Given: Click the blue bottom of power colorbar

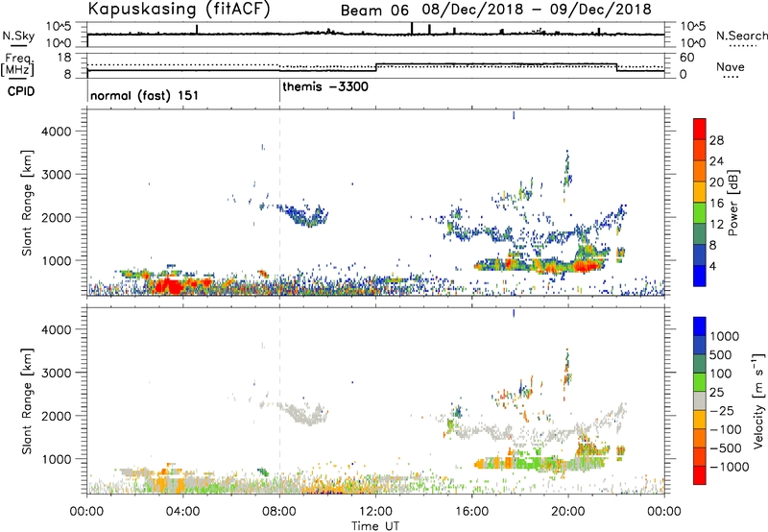Looking at the screenshot, I should (x=700, y=276).
